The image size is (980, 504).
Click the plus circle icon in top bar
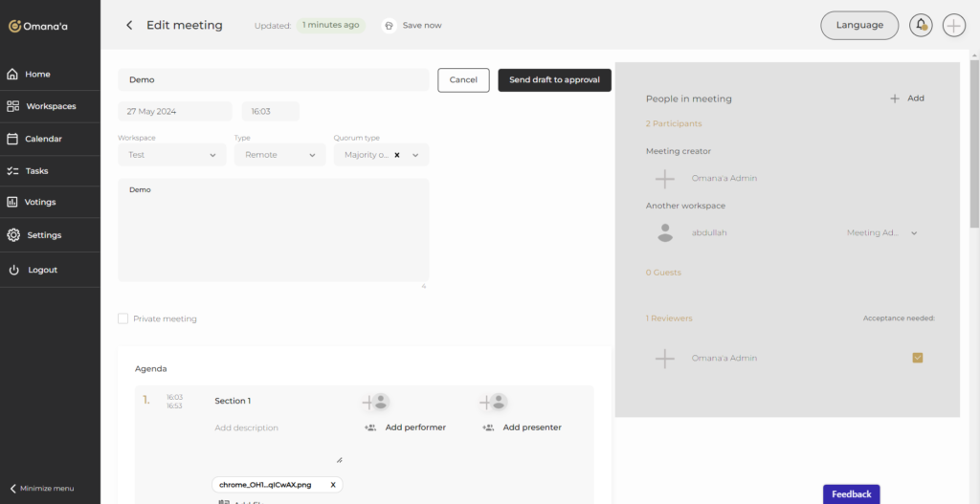953,26
